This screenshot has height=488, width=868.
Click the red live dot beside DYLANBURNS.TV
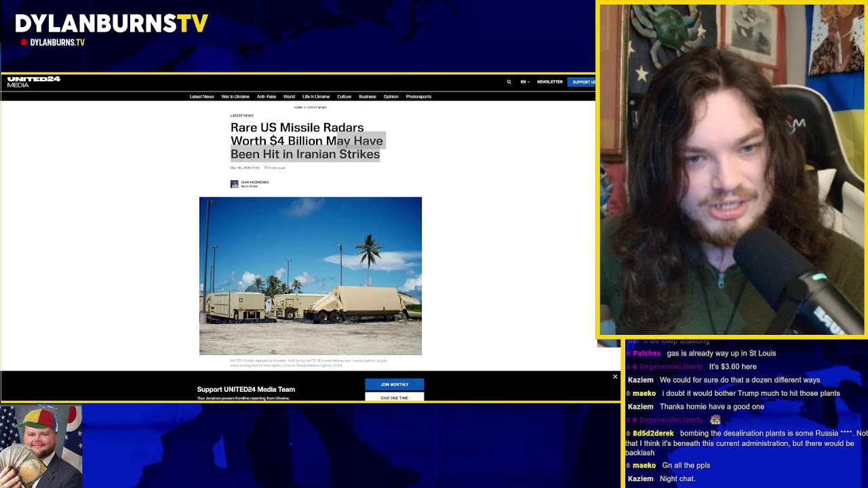[x=24, y=42]
